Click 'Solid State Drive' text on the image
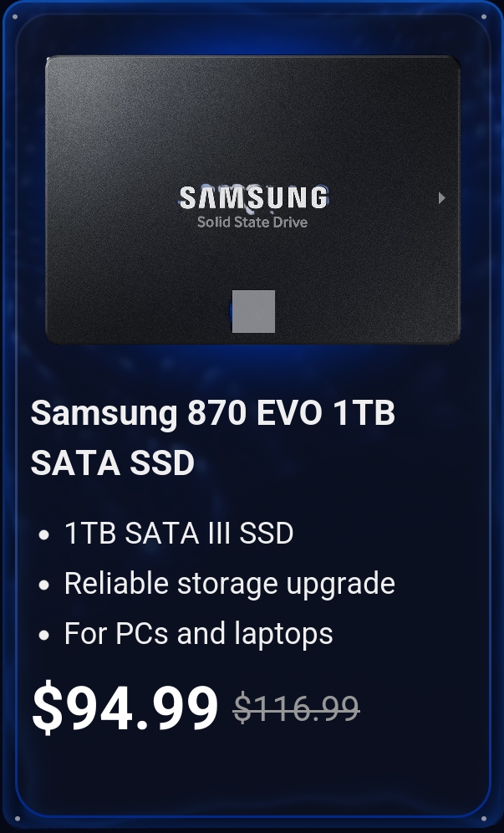Screen dimensions: 504x833 (252, 222)
